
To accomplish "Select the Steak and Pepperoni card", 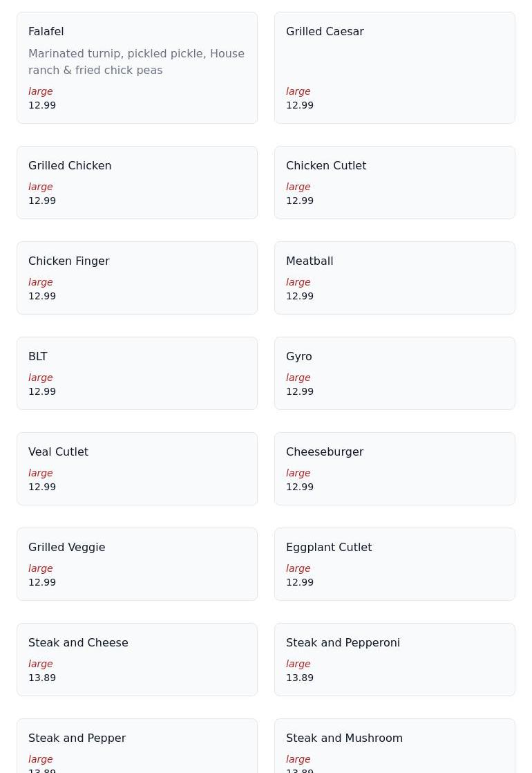I will pos(395,659).
